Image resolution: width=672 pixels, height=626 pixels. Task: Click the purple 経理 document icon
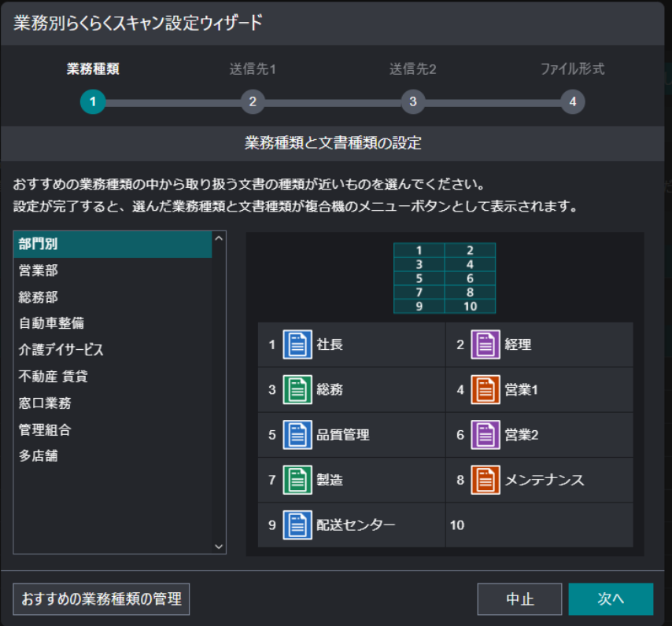(486, 344)
